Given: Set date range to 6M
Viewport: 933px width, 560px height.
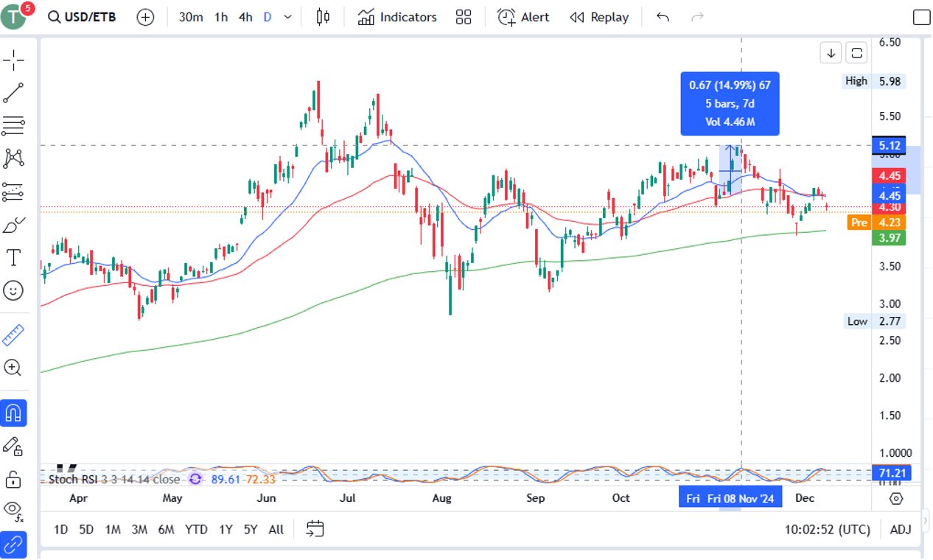Looking at the screenshot, I should pos(166,529).
